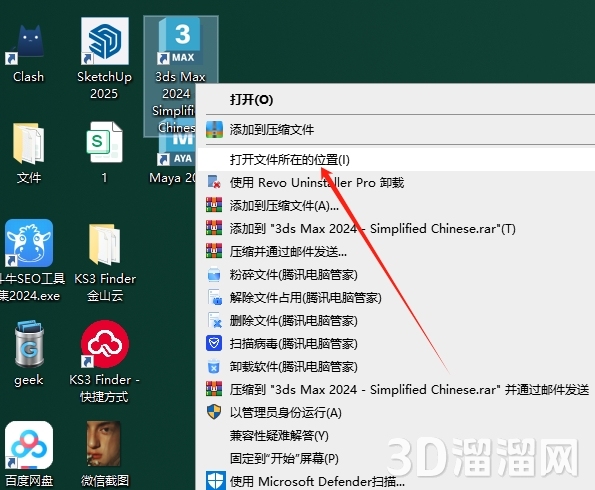The image size is (595, 490).
Task: Choose 以管理员身份运行(A)
Action: tap(396, 413)
